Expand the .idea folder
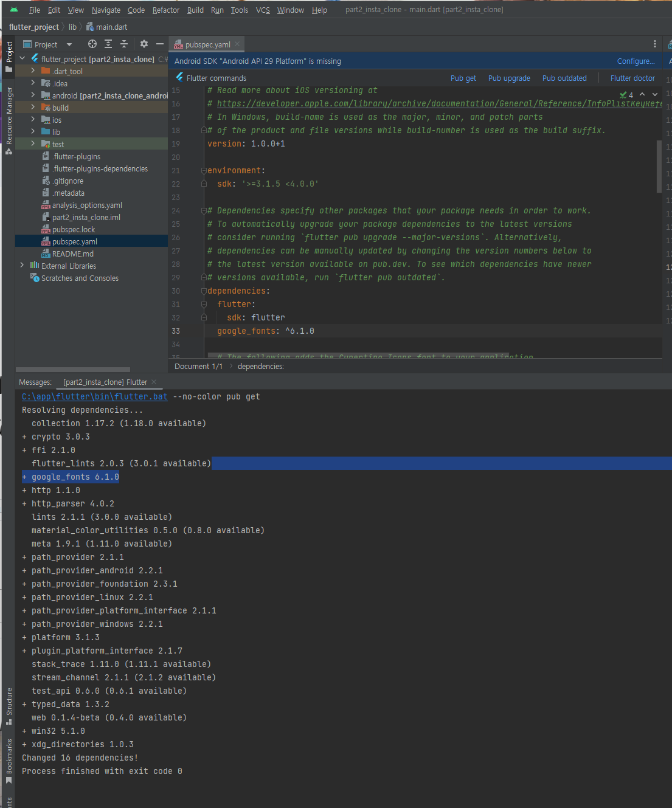The image size is (672, 808). click(x=33, y=83)
